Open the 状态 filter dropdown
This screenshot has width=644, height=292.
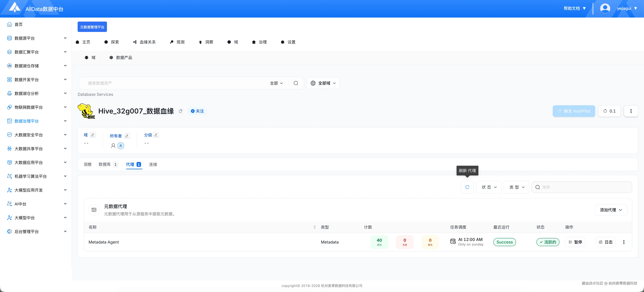coord(489,187)
